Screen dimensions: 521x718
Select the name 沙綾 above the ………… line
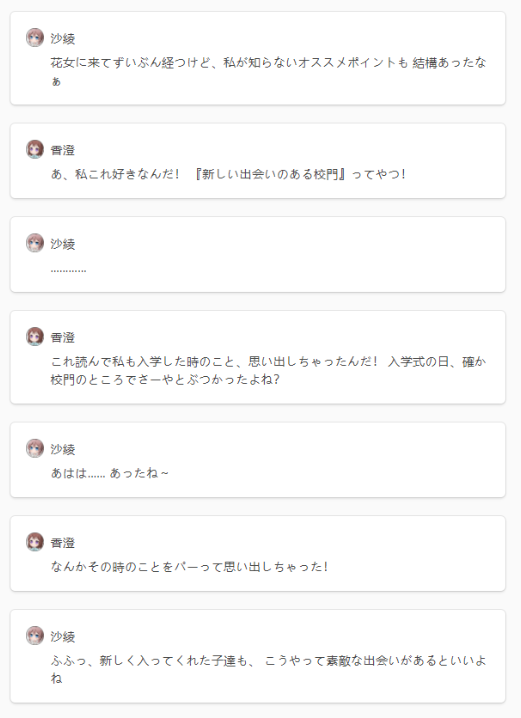[x=63, y=244]
